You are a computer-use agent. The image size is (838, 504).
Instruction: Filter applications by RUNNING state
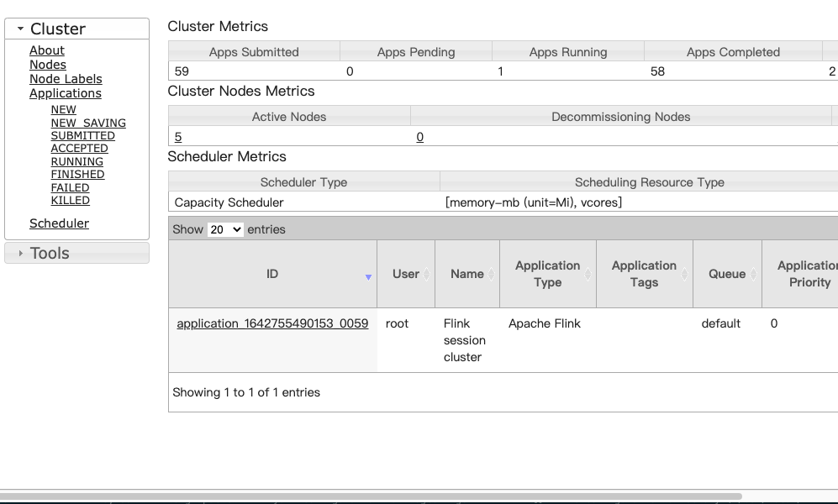(x=77, y=162)
